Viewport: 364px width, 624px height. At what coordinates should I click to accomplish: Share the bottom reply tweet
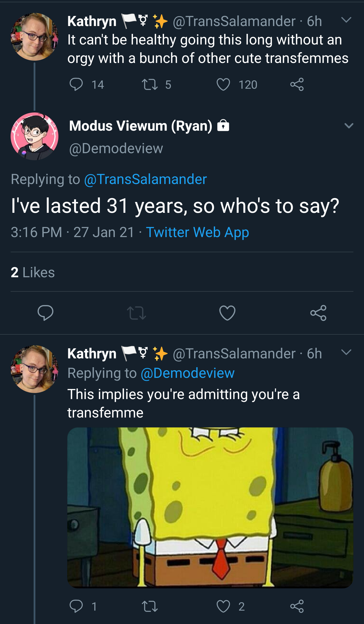(x=297, y=606)
